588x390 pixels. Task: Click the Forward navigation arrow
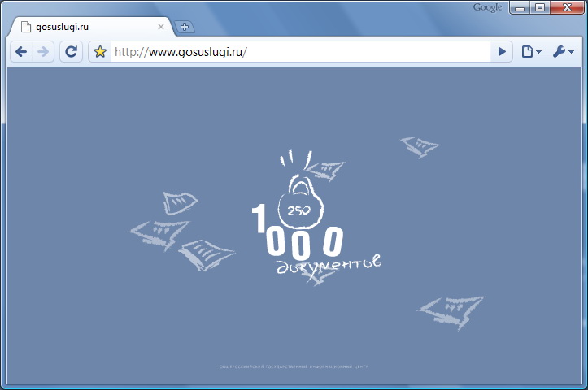(x=43, y=52)
